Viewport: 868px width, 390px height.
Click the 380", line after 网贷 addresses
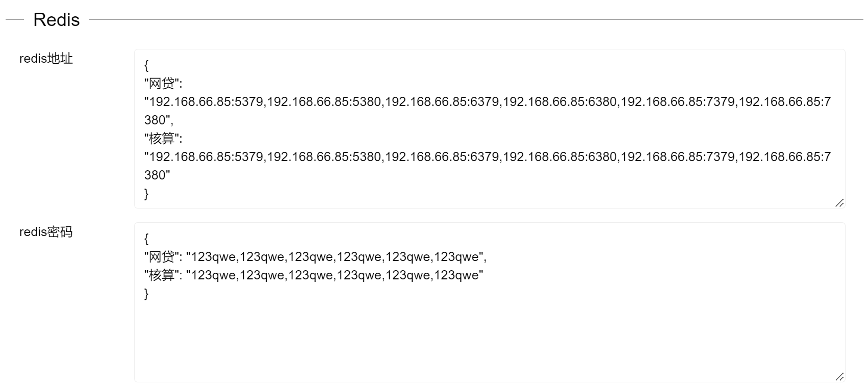(x=159, y=120)
